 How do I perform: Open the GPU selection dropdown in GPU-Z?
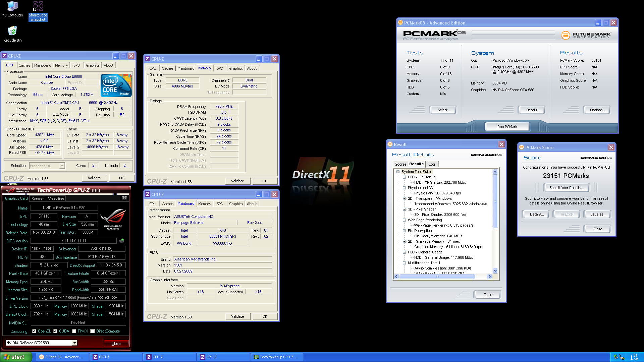tap(74, 343)
